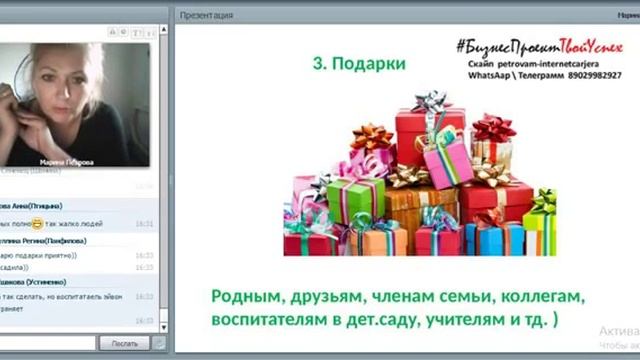The height and width of the screenshot is (360, 640).
Task: Click the Skype contact 'petrovam-internetcarjera'
Action: pyautogui.click(x=548, y=64)
